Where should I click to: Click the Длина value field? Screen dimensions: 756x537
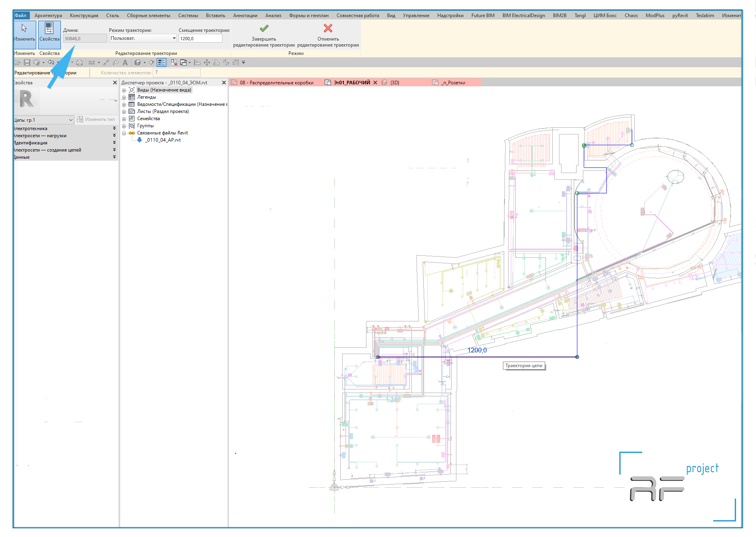pyautogui.click(x=85, y=39)
